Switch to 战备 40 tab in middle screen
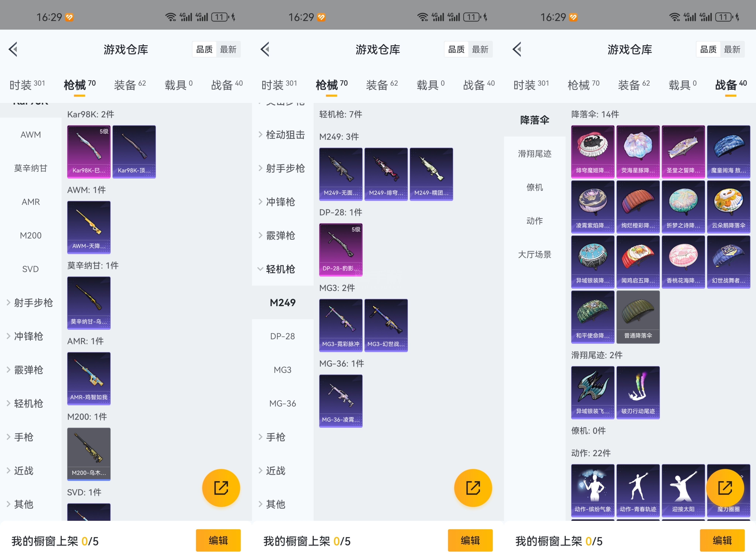 479,85
